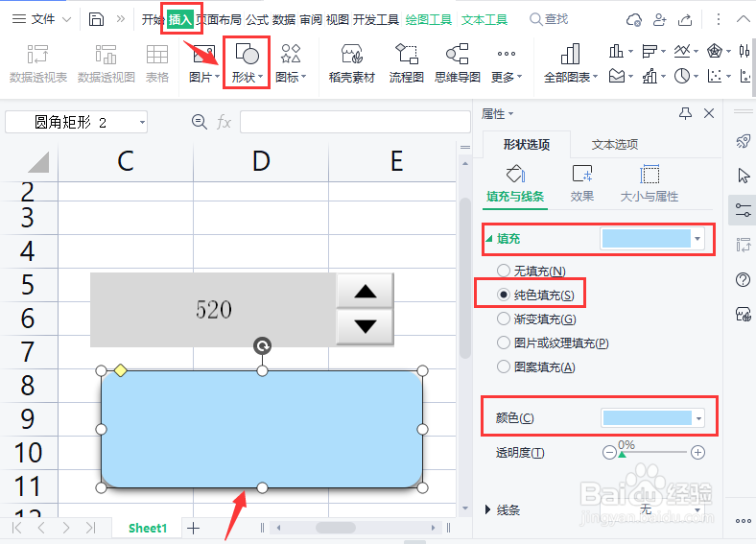Screen dimensions: 756x544
Task: Open the 颜色(C) color picker
Action: click(652, 418)
